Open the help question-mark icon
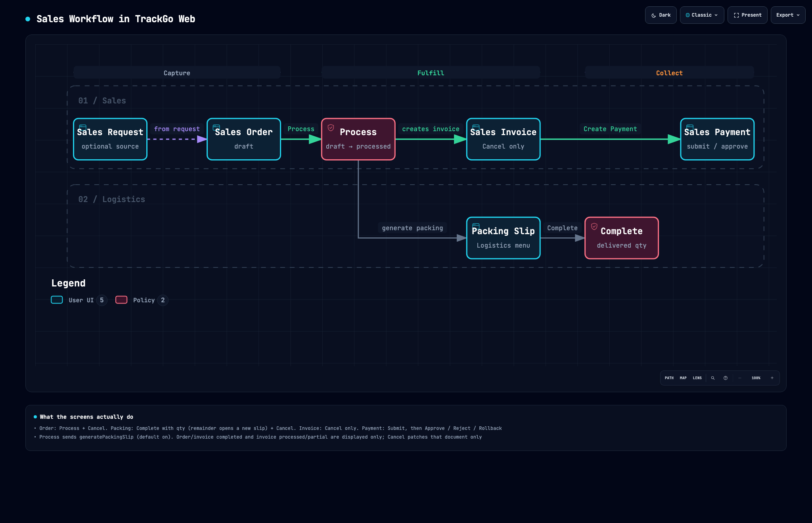This screenshot has width=812, height=523. point(726,378)
